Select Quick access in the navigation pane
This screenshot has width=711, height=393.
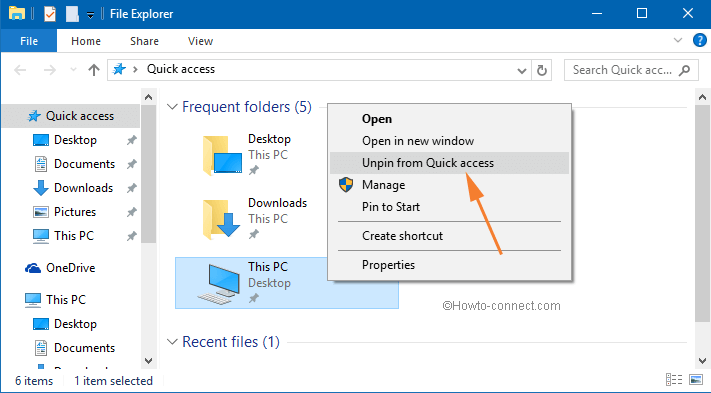tap(71, 116)
